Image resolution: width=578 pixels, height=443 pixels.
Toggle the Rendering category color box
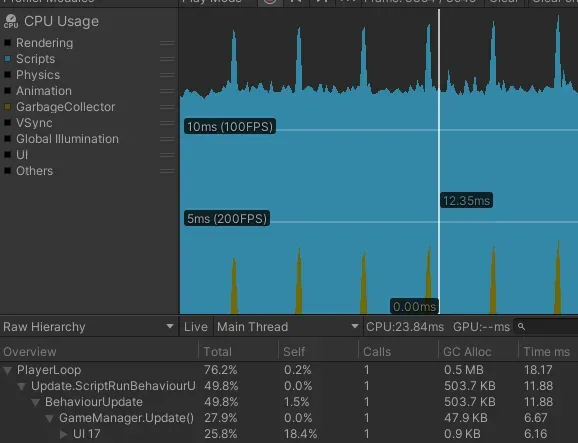click(x=7, y=43)
